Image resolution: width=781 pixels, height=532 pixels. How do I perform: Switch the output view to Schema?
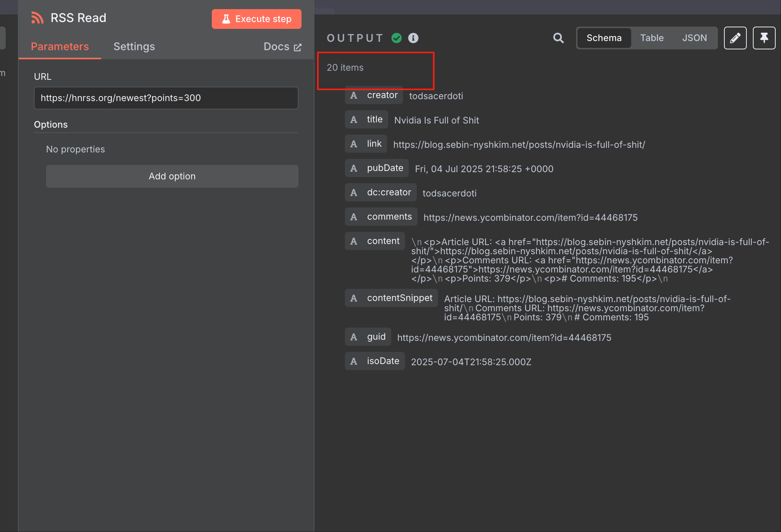pos(604,38)
